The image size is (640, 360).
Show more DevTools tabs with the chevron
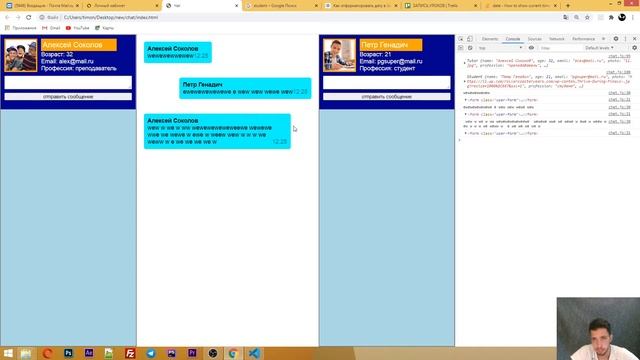click(x=603, y=39)
